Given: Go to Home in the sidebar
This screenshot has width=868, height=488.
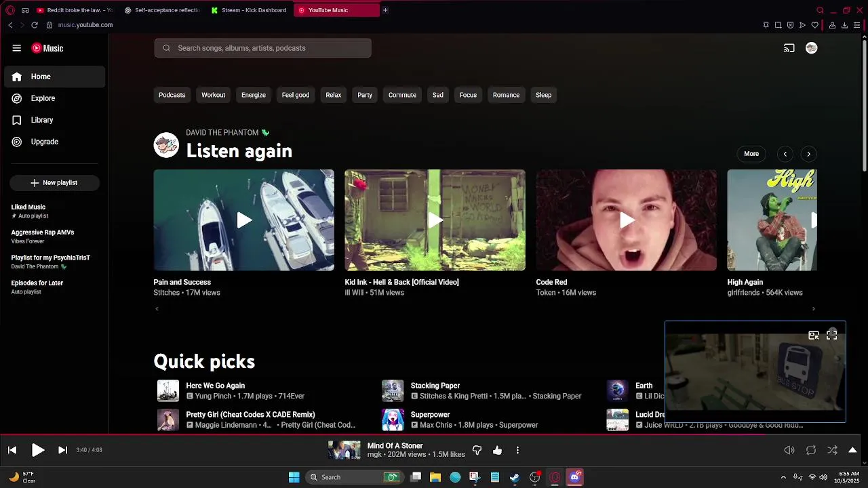Looking at the screenshot, I should (54, 77).
